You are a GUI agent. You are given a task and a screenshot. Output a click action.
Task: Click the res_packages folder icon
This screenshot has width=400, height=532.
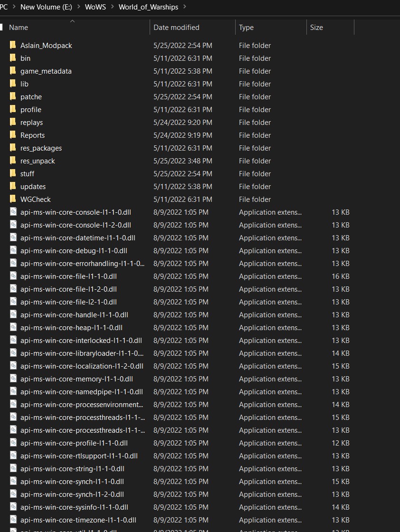[13, 148]
